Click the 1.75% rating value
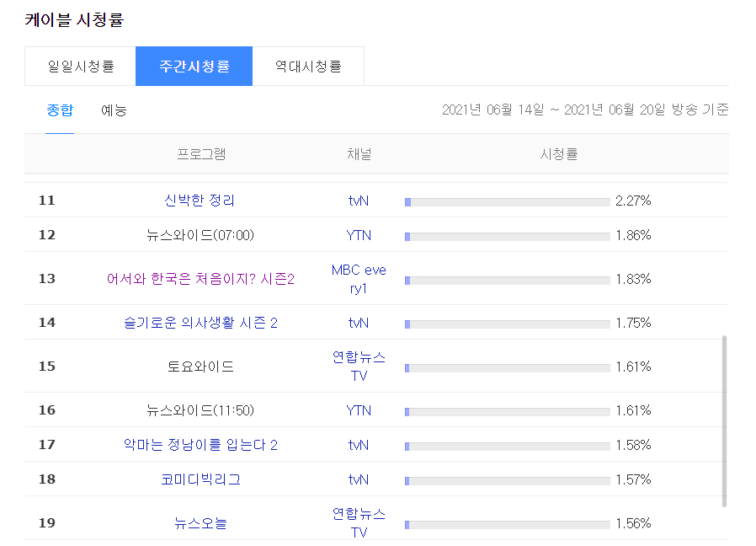This screenshot has height=546, width=756. click(633, 323)
